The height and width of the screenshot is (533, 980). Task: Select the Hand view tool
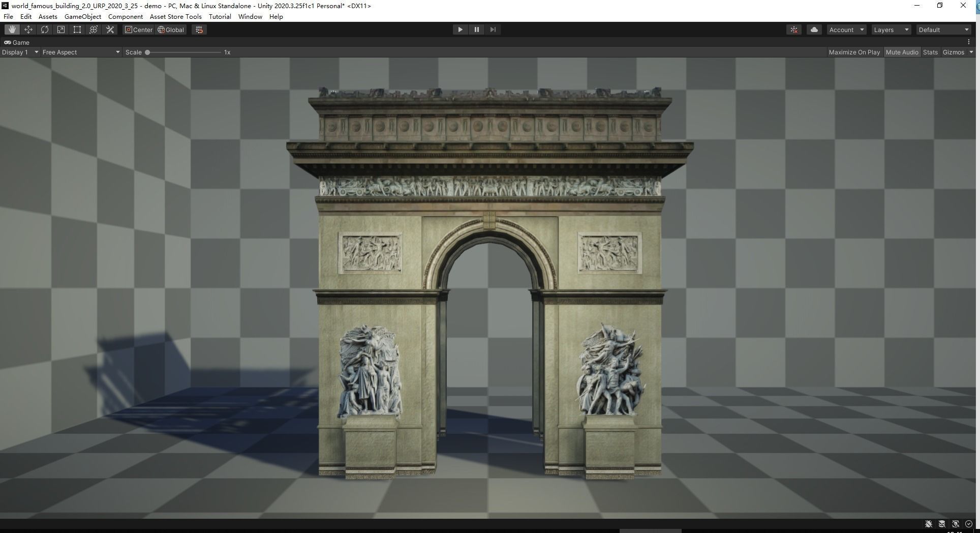tap(12, 29)
